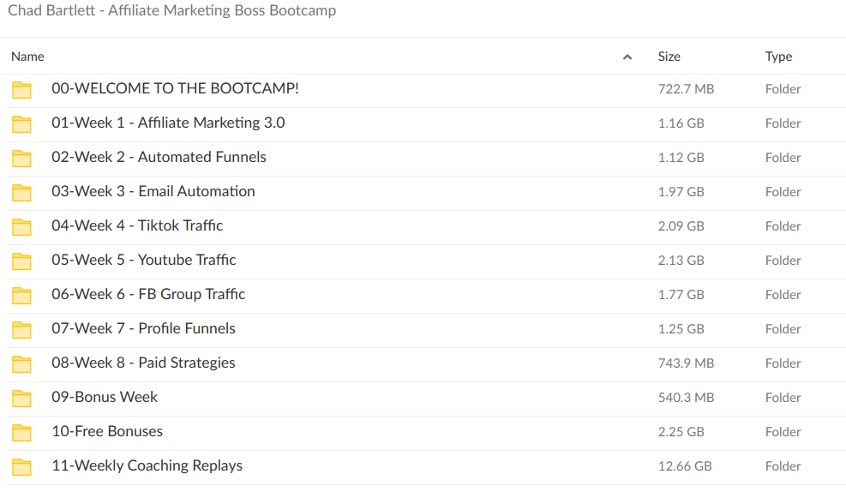This screenshot has height=504, width=846.
Task: Click the folder icon next to 09-Bonus Week
Action: (21, 398)
